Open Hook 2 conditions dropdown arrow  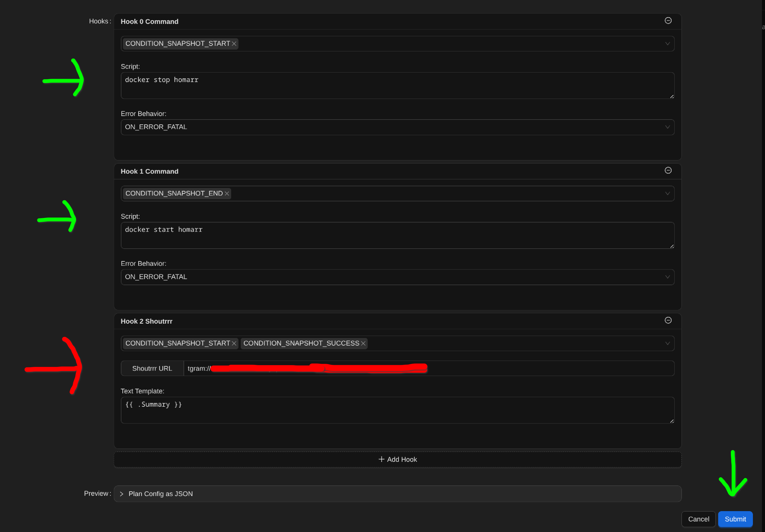coord(667,343)
